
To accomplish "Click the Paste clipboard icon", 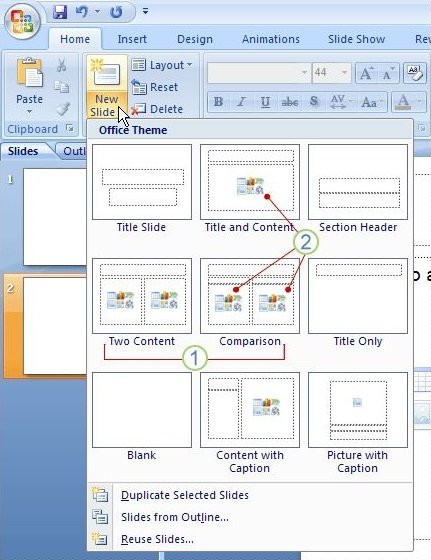I will 29,72.
